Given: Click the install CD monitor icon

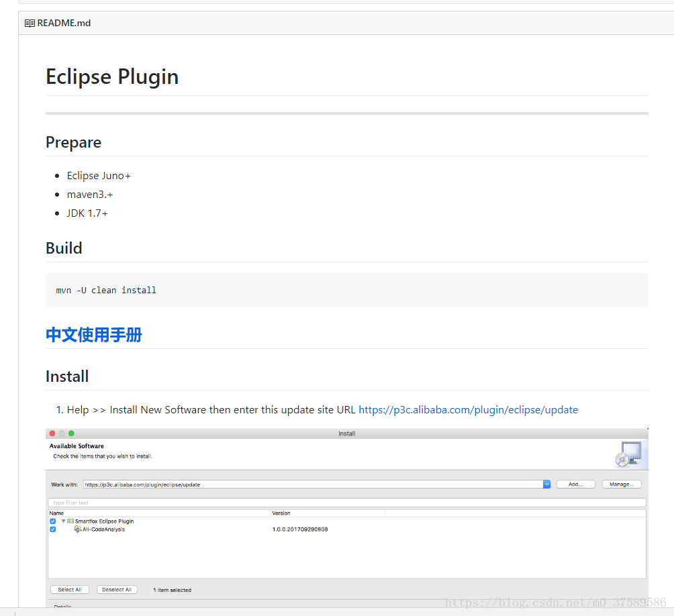Looking at the screenshot, I should point(629,454).
